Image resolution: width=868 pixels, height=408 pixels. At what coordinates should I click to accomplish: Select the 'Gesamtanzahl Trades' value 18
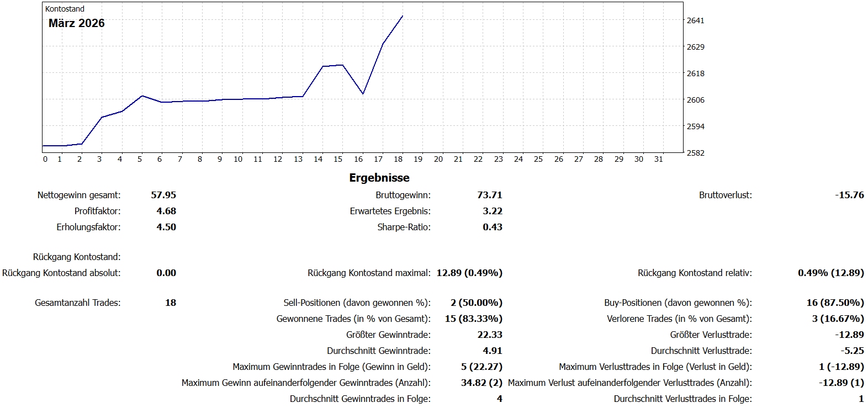click(171, 303)
